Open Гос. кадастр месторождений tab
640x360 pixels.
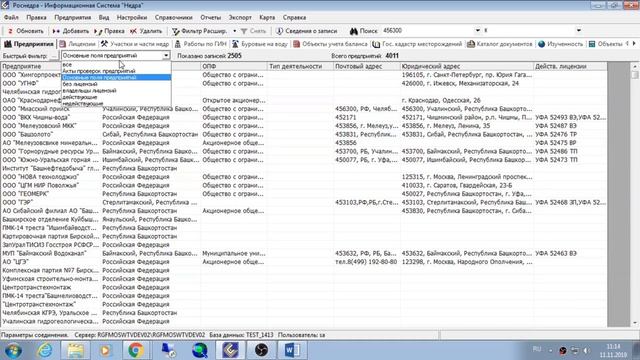pos(417,44)
